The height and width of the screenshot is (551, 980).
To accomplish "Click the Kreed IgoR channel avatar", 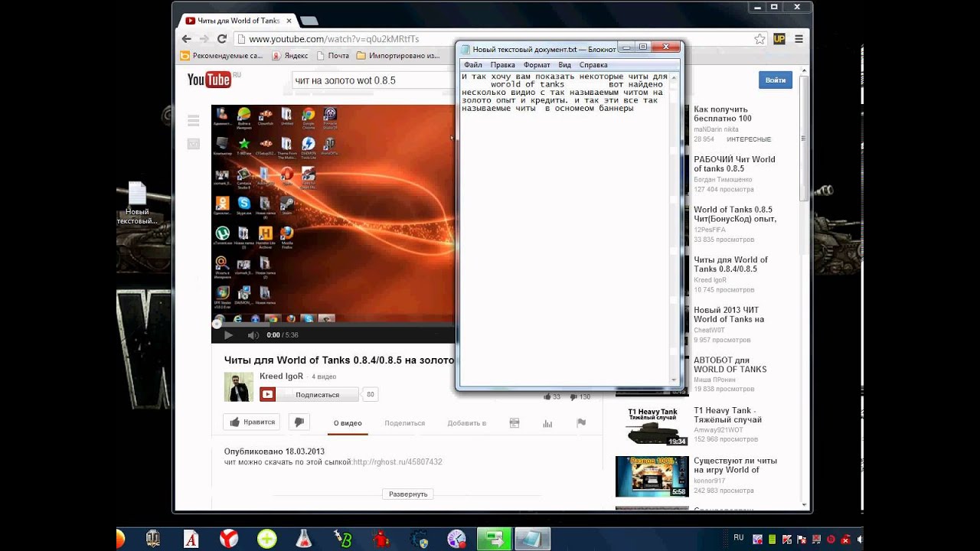I will (x=239, y=387).
